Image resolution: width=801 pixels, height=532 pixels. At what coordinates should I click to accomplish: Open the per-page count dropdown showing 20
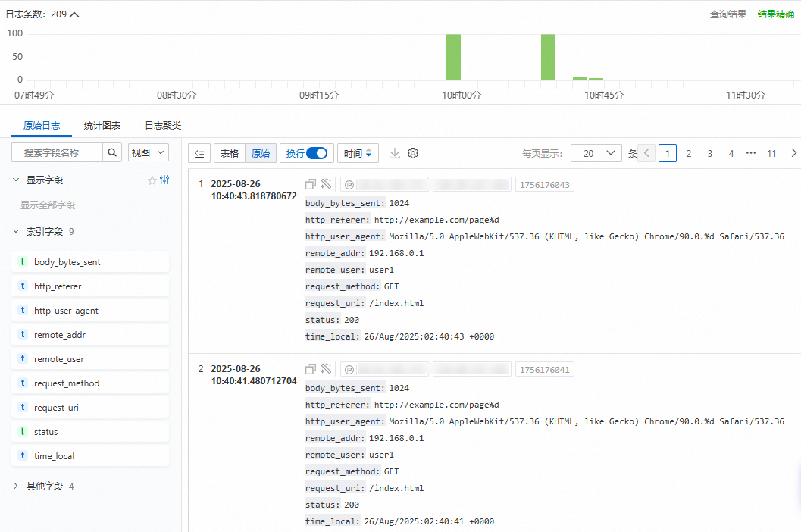click(596, 153)
